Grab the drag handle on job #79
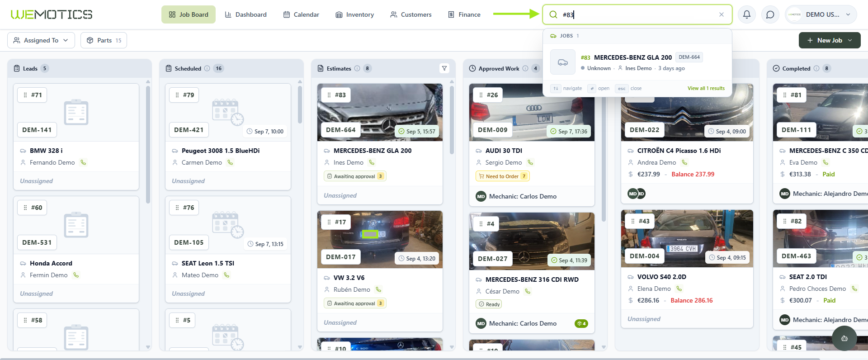 pos(177,95)
